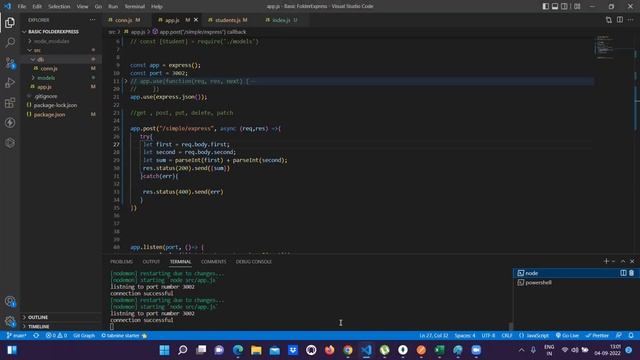This screenshot has height=360, width=640.
Task: Open File Explorer from the taskbar
Action: [256, 350]
